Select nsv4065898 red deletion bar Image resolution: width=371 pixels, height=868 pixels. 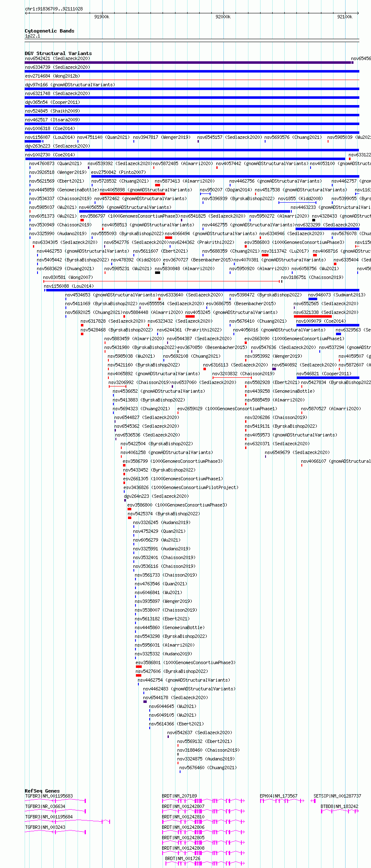pyautogui.click(x=133, y=194)
